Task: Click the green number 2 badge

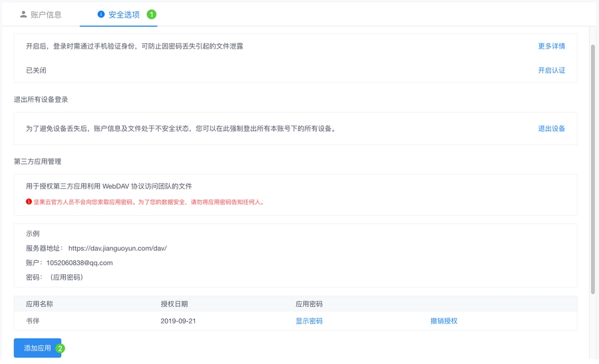Action: [x=60, y=348]
